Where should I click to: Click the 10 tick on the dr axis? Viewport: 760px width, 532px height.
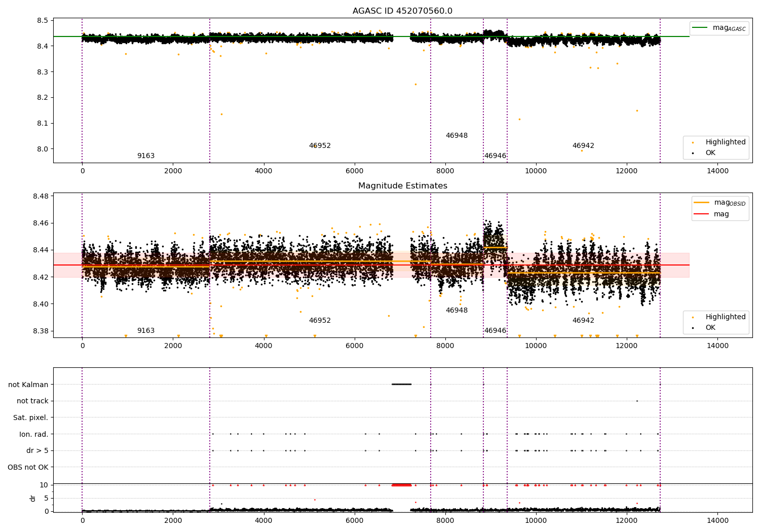click(44, 485)
